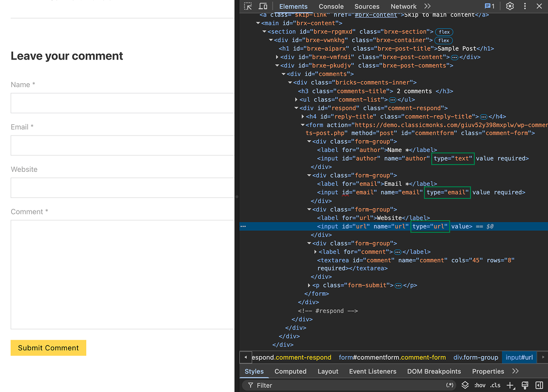
Task: Expand the form-submit paragraph node
Action: (309, 286)
